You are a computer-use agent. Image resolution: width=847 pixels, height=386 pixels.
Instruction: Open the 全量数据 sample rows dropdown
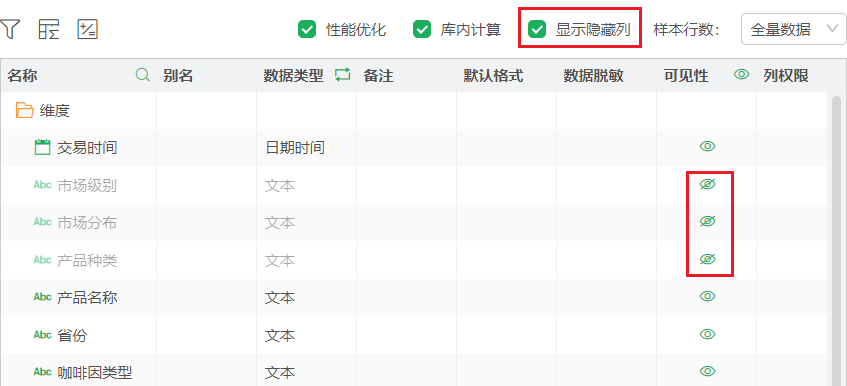[794, 29]
